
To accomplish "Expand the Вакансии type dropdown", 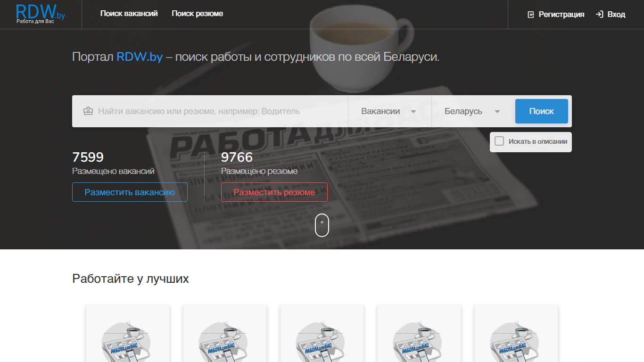I will [389, 111].
